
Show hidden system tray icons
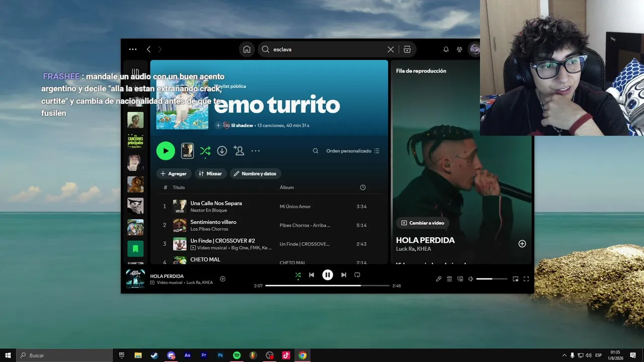tap(564, 355)
